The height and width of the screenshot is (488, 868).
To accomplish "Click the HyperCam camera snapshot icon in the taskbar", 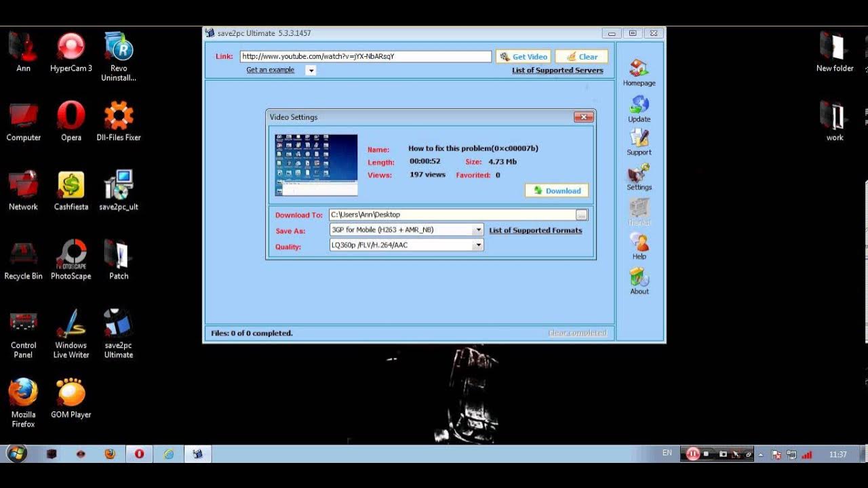I will (723, 454).
